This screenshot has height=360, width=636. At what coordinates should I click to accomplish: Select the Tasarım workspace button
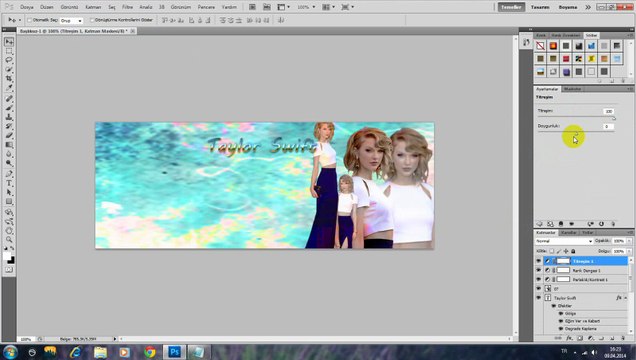coord(540,7)
